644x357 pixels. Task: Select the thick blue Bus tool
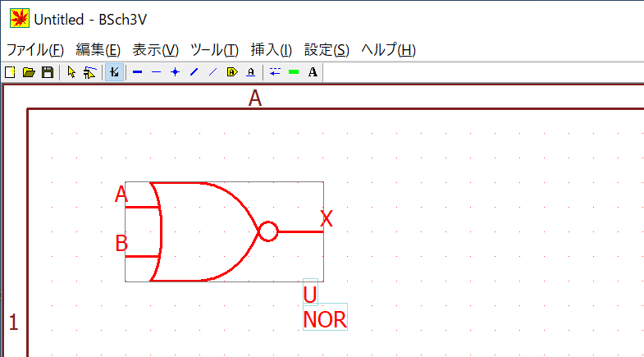pos(138,72)
